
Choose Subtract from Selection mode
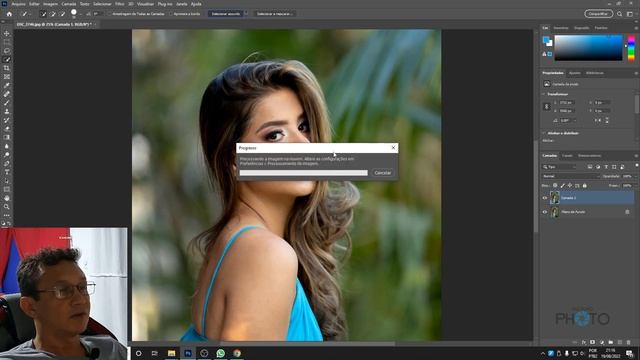[x=62, y=14]
